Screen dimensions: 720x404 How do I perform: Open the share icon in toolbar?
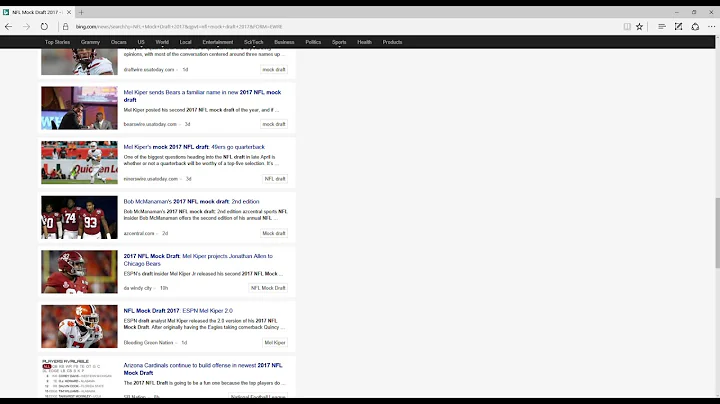click(695, 27)
